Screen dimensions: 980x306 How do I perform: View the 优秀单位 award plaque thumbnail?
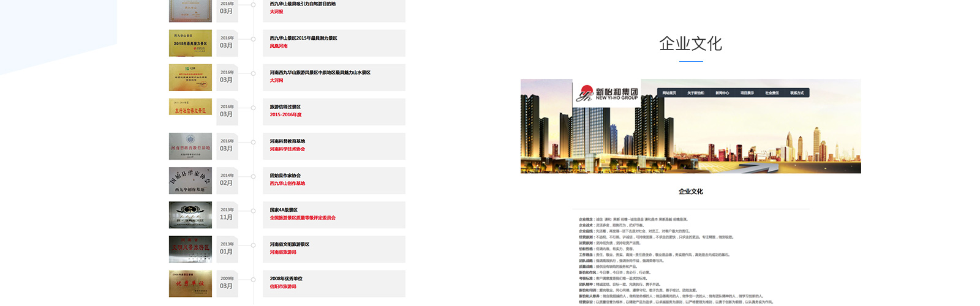(190, 283)
